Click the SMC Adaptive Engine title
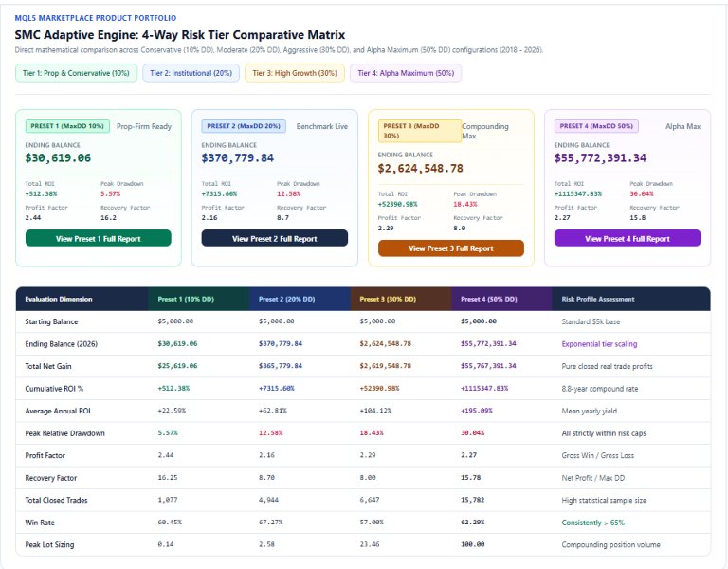This screenshot has height=569, width=728. coord(180,35)
